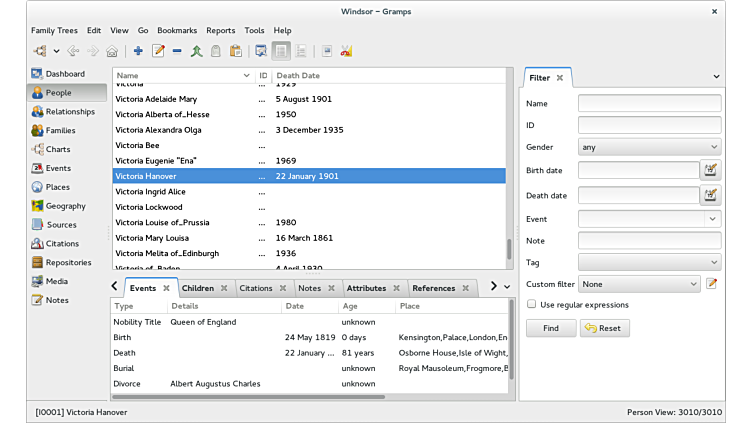Click the events panel horizontal scrollbar
This screenshot has height=423, width=752.
point(248,397)
